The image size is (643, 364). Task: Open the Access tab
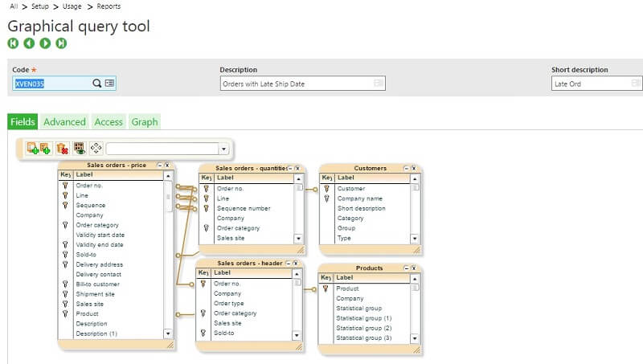[x=109, y=122]
